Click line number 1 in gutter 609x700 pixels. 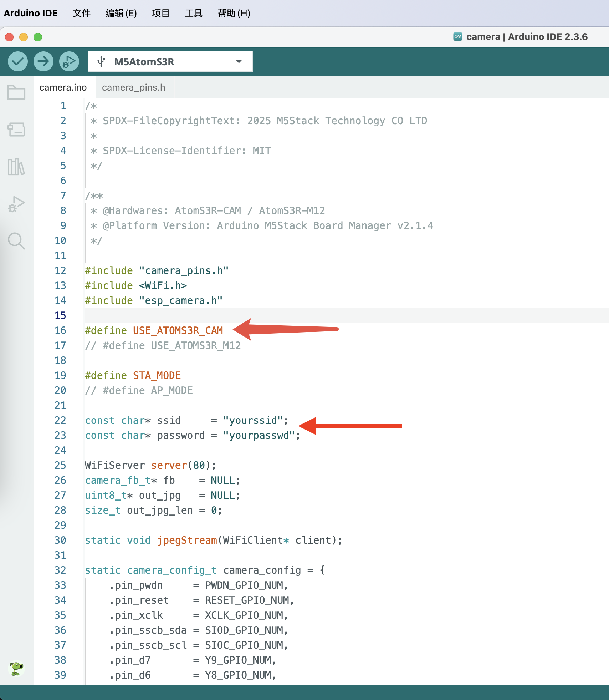pyautogui.click(x=63, y=106)
